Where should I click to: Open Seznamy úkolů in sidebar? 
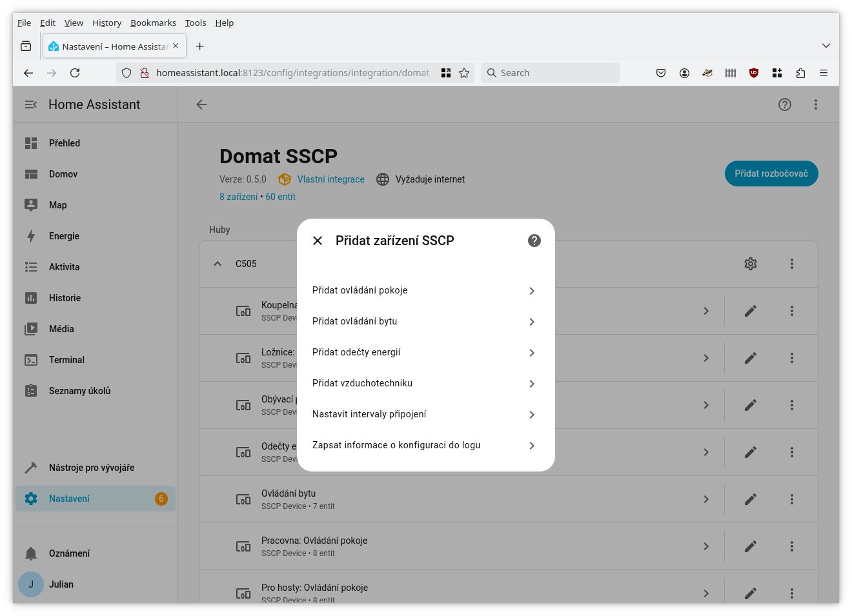coord(96,391)
